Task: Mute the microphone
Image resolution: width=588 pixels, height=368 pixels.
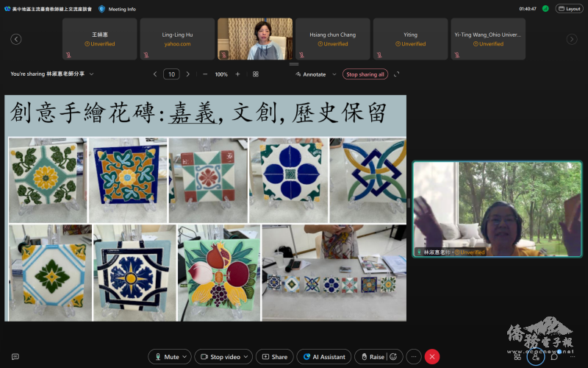Action: coord(168,357)
